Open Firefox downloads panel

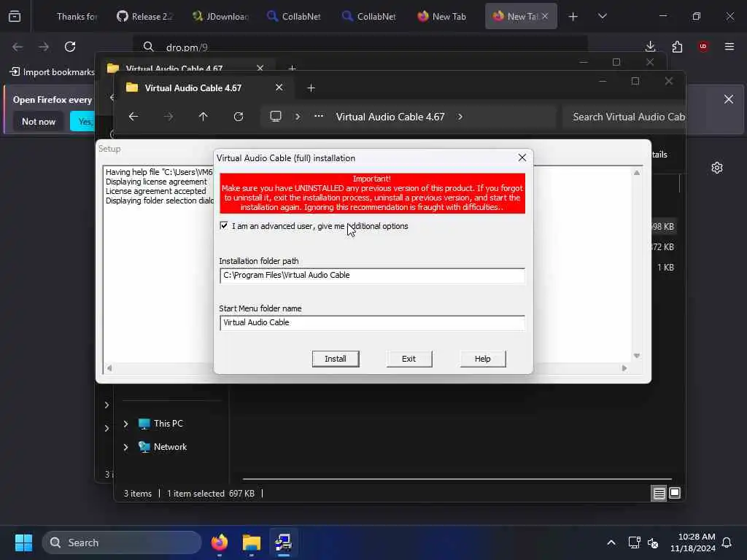(650, 46)
